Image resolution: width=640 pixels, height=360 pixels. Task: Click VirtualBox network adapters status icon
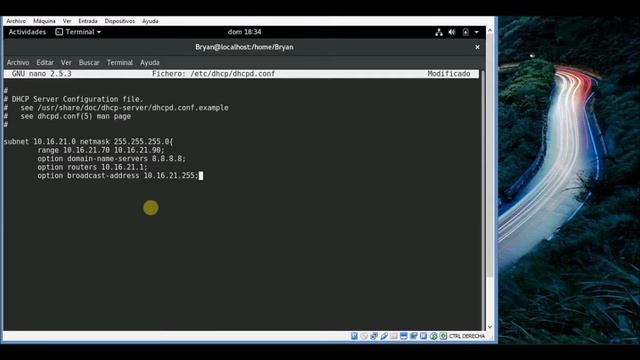pyautogui.click(x=374, y=336)
